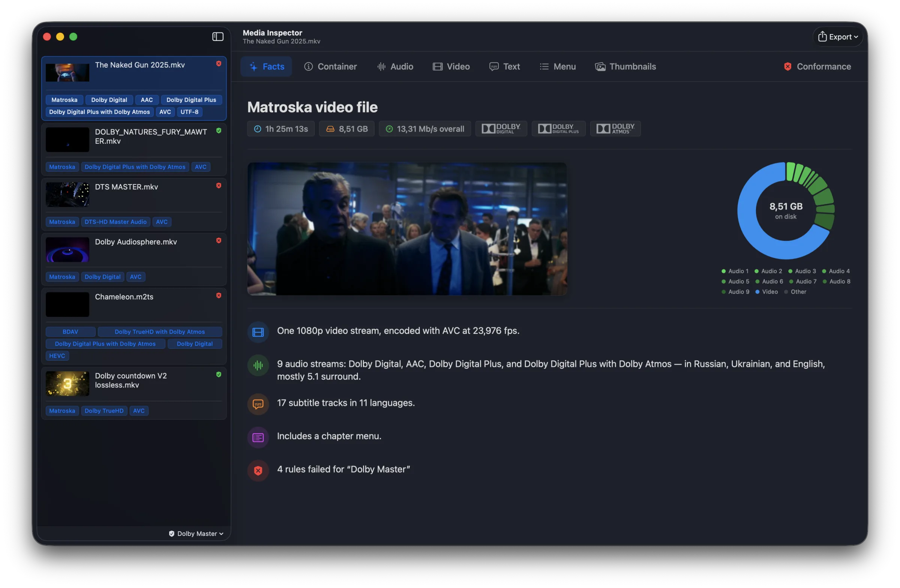Click the Container tab info icon

(x=309, y=66)
